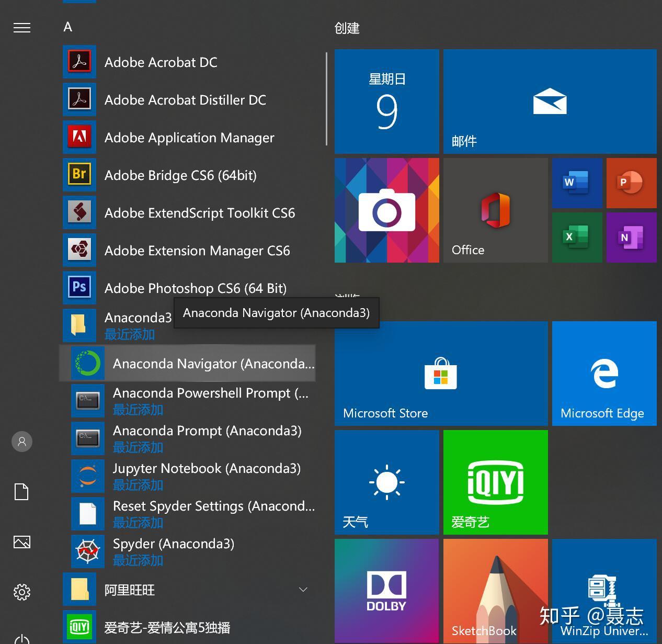Open the OneNote tile
The width and height of the screenshot is (662, 644).
632,238
